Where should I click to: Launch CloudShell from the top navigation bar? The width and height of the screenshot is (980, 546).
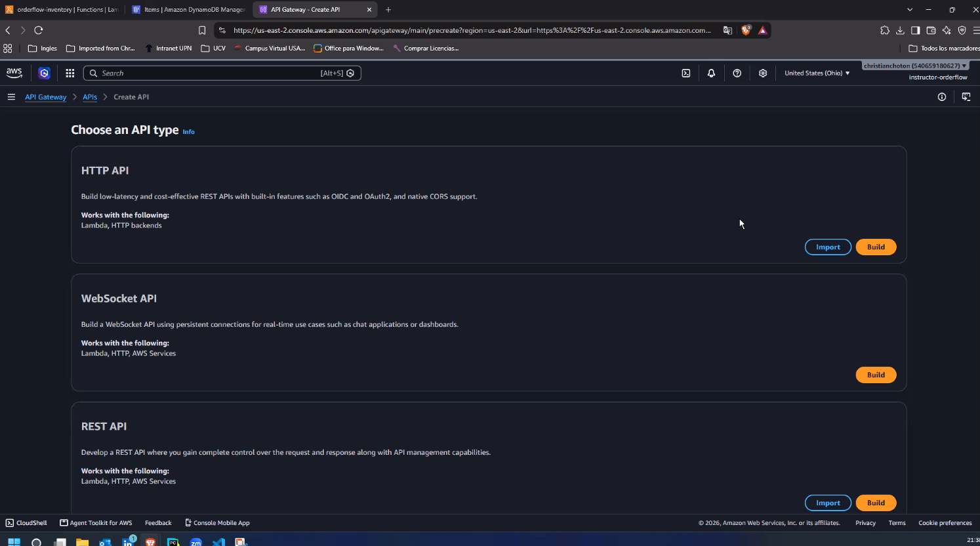point(686,73)
